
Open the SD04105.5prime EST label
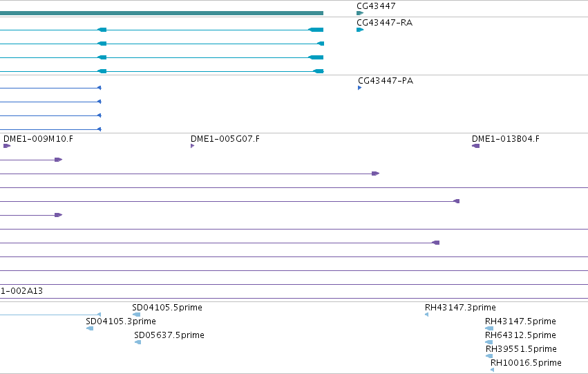pos(167,307)
